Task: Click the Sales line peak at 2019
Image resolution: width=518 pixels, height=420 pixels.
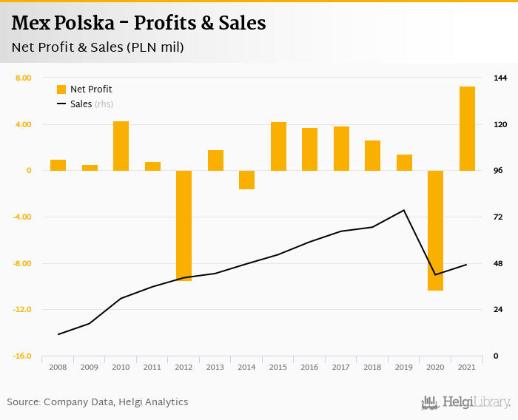Action: (x=404, y=210)
